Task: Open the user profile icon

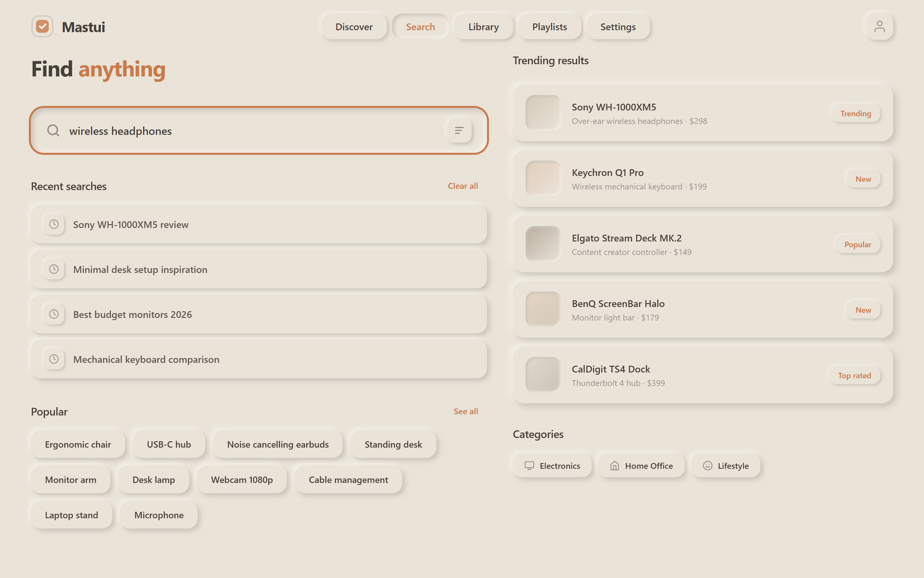Action: click(x=879, y=27)
